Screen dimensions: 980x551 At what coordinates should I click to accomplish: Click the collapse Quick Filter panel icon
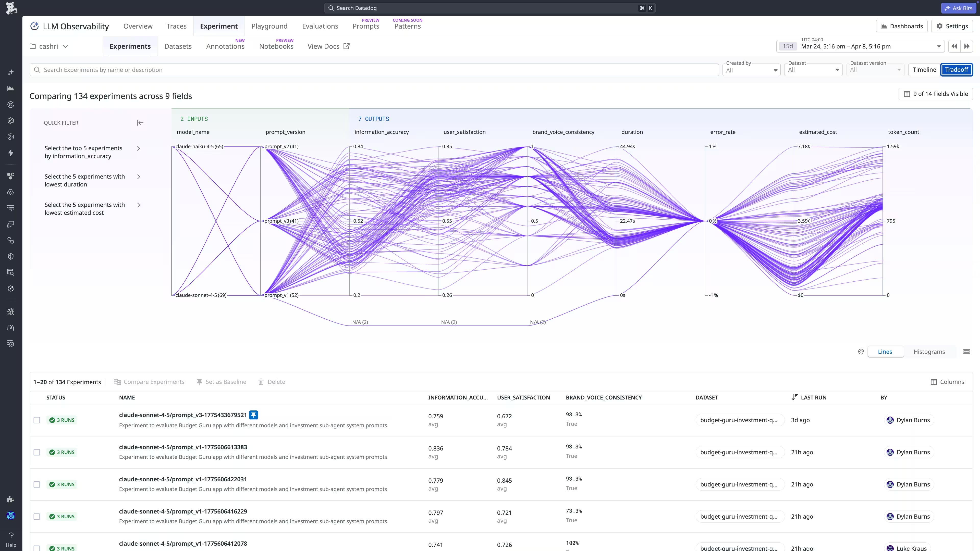pos(140,122)
